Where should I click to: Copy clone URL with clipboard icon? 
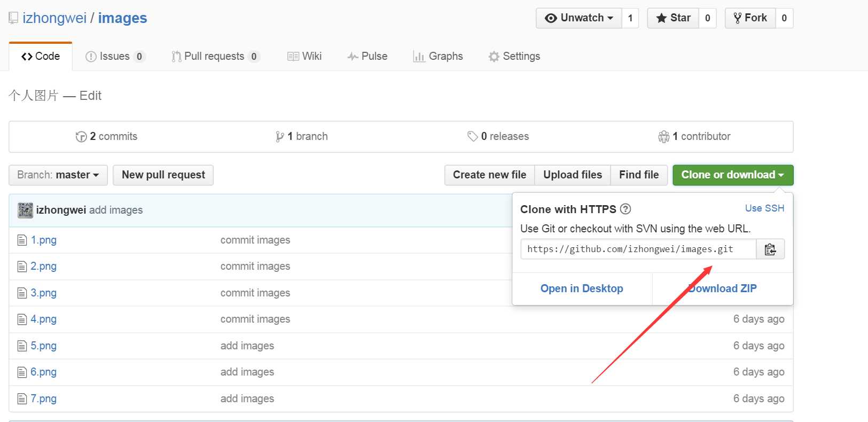pos(770,249)
